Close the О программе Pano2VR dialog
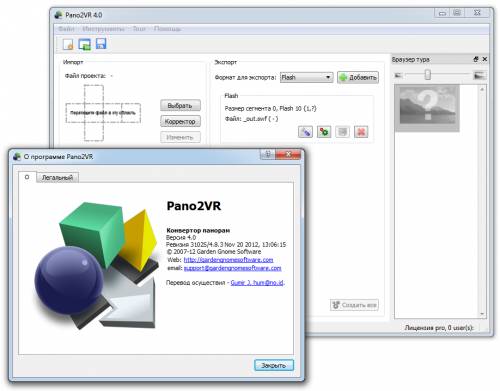This screenshot has width=500, height=391. (288, 154)
